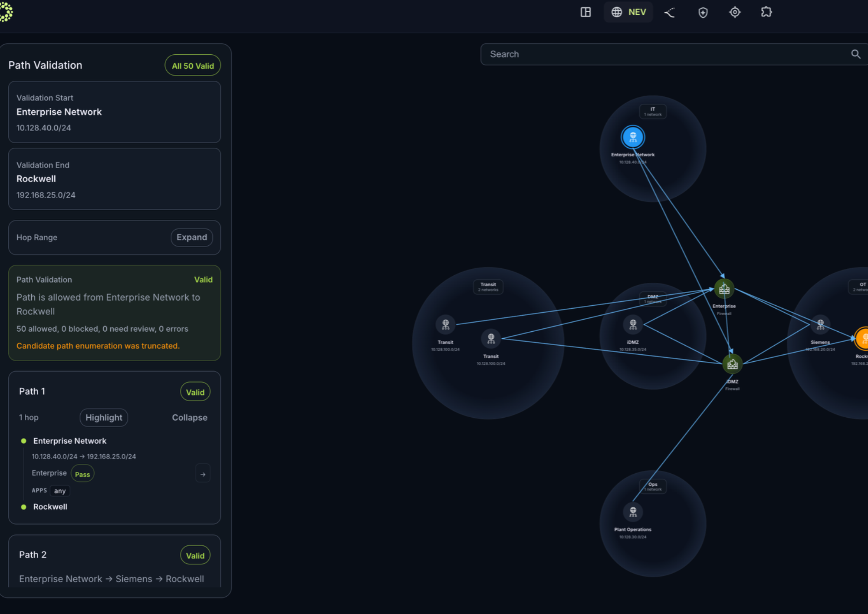The height and width of the screenshot is (614, 868).
Task: Click the Pass badge next to Enterprise
Action: 82,474
